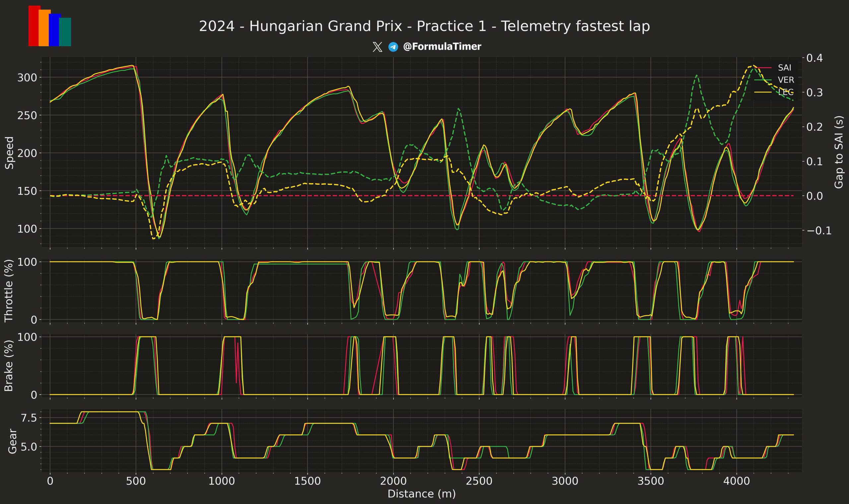849x504 pixels.
Task: Click the Distance (m) axis label
Action: point(422,494)
